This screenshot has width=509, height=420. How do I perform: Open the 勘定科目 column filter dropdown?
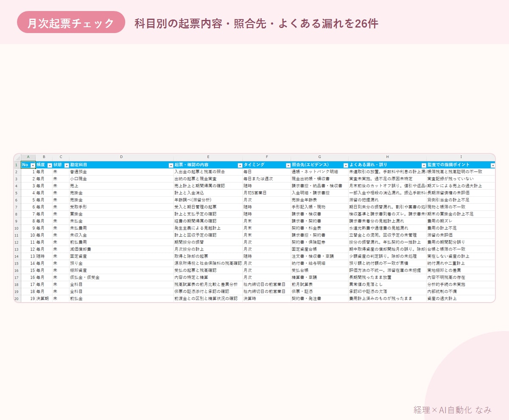(171, 165)
